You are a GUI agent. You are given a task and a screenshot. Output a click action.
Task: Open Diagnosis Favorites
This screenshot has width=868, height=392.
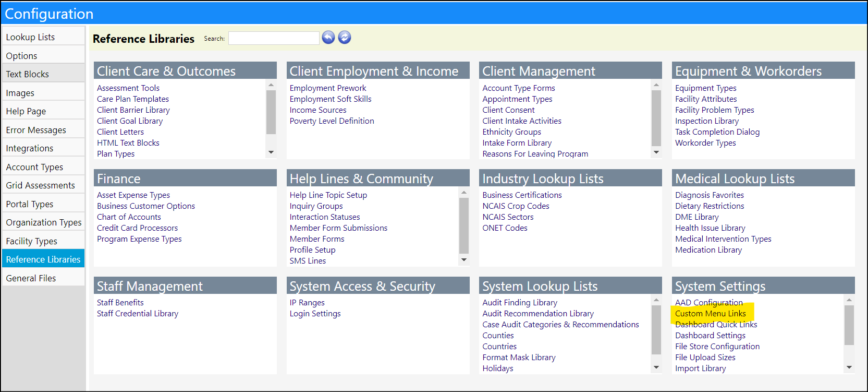[710, 195]
